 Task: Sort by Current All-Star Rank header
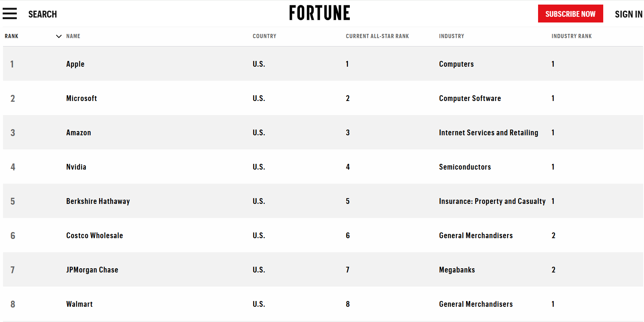pyautogui.click(x=377, y=36)
